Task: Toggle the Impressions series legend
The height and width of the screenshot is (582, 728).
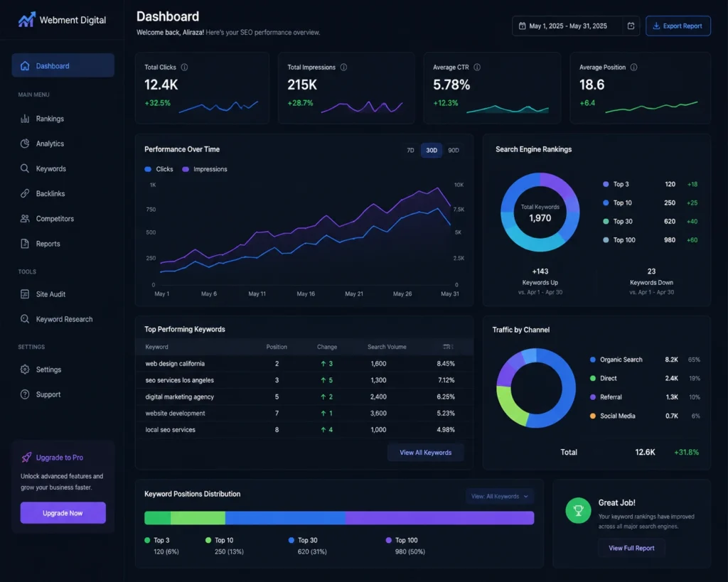Action: click(205, 169)
